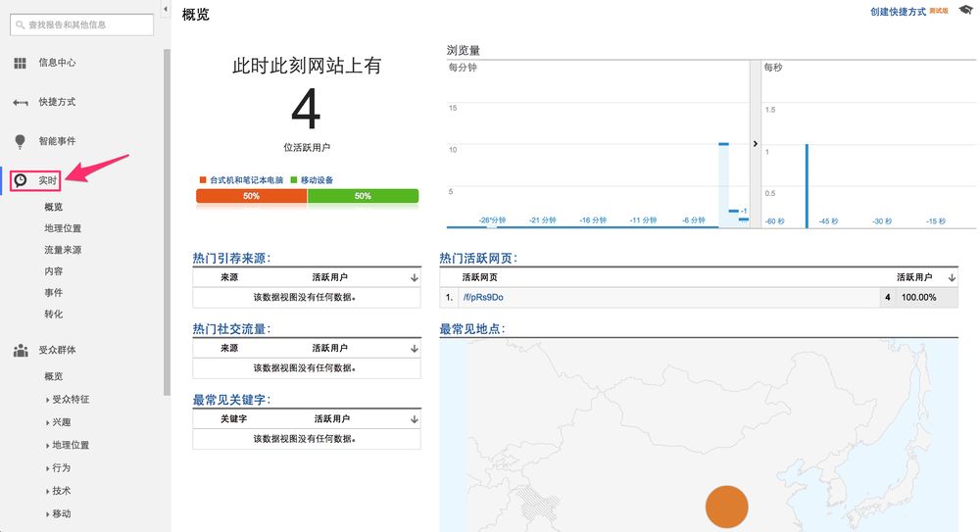
Task: Open 信息中心 dashboard grid icon
Action: point(20,63)
